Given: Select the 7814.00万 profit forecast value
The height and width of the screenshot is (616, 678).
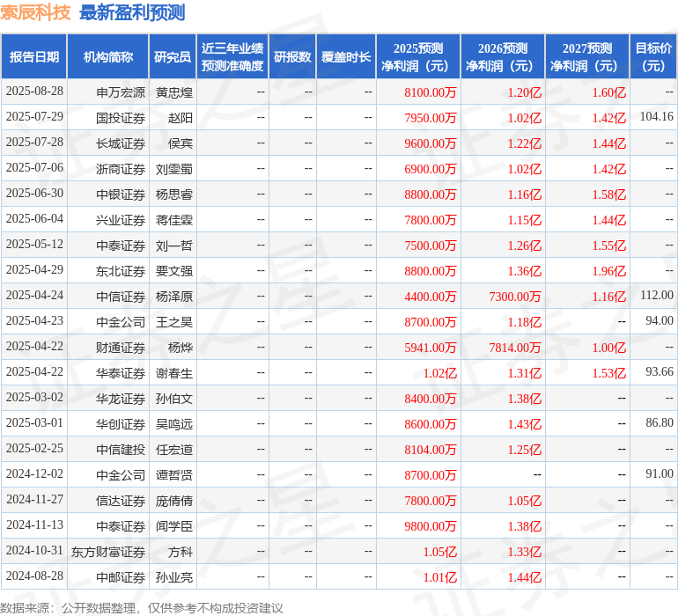Looking at the screenshot, I should (x=515, y=348).
